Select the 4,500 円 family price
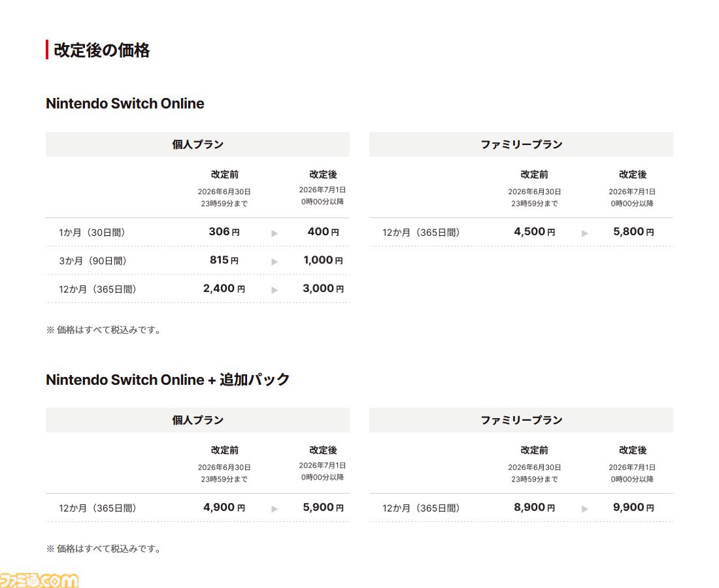This screenshot has height=588, width=719. click(535, 232)
